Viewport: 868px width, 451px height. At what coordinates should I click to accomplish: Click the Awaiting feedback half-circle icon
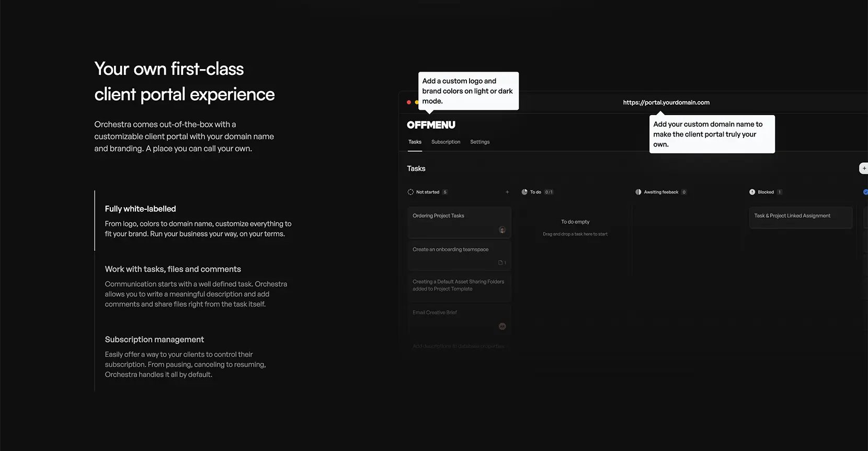pos(638,192)
